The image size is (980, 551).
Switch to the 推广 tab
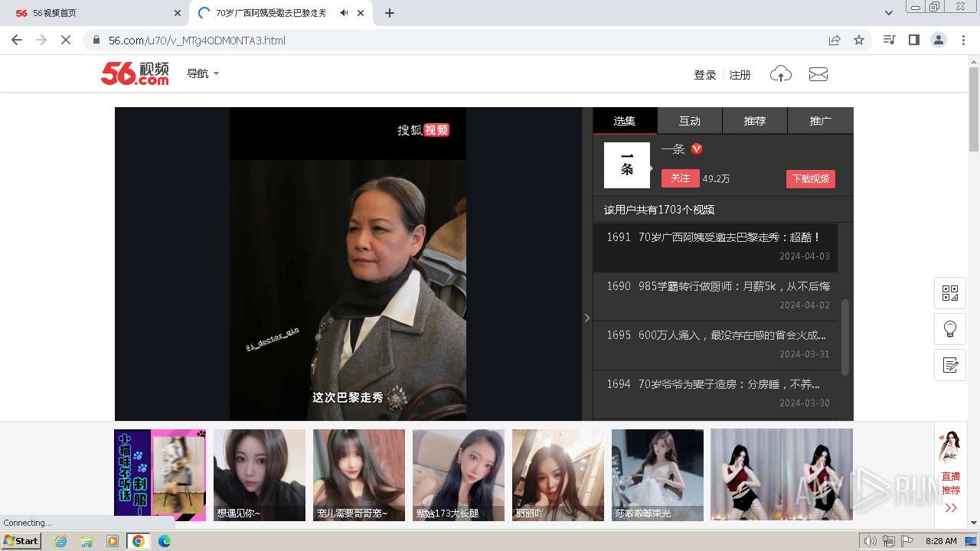pyautogui.click(x=821, y=121)
